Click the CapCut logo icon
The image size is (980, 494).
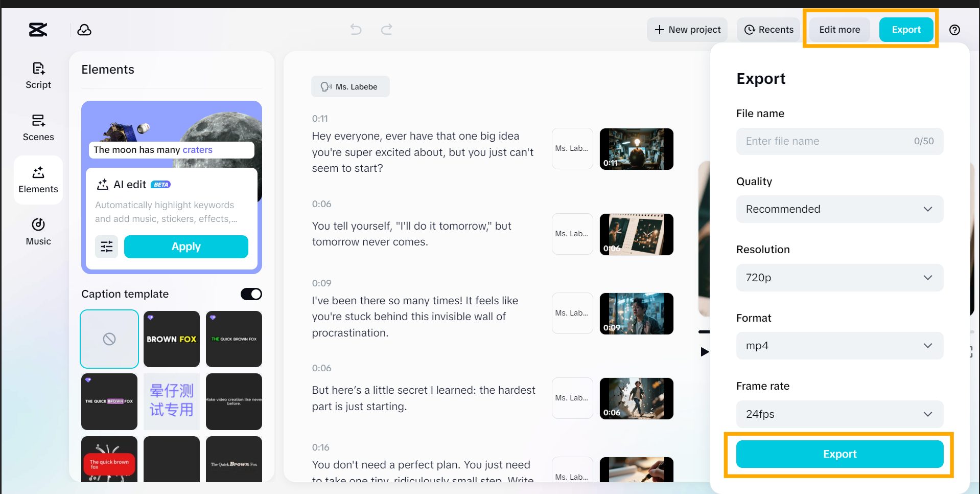pyautogui.click(x=38, y=30)
